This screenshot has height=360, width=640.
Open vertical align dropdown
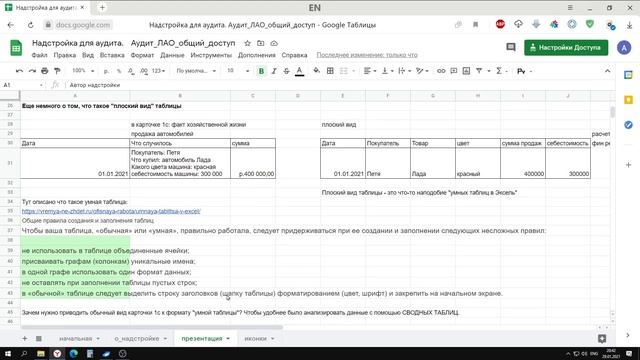387,71
